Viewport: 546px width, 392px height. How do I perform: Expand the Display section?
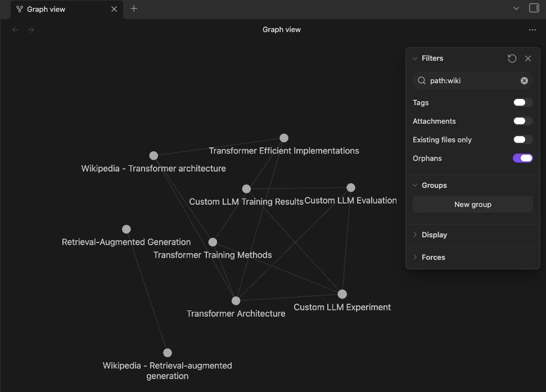pyautogui.click(x=415, y=234)
